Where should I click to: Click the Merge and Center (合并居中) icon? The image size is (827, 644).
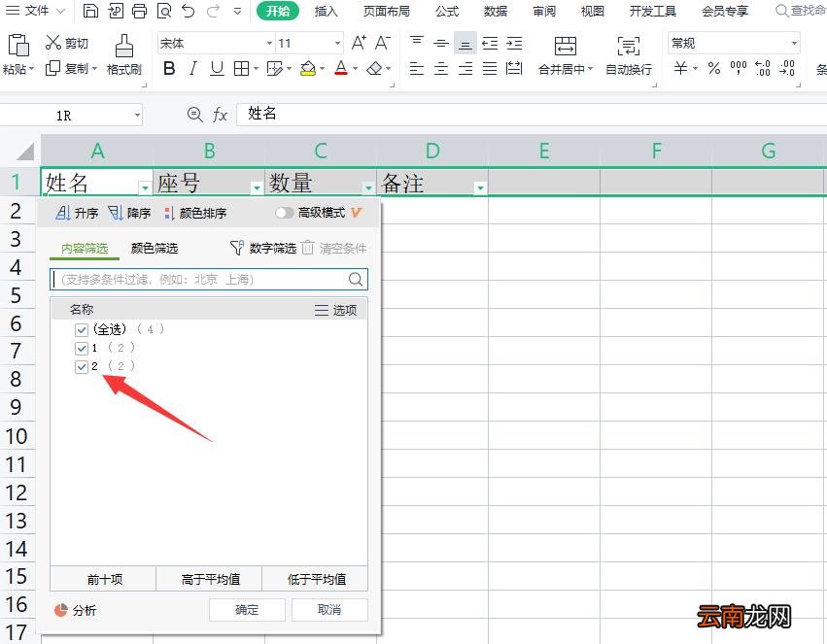[566, 46]
